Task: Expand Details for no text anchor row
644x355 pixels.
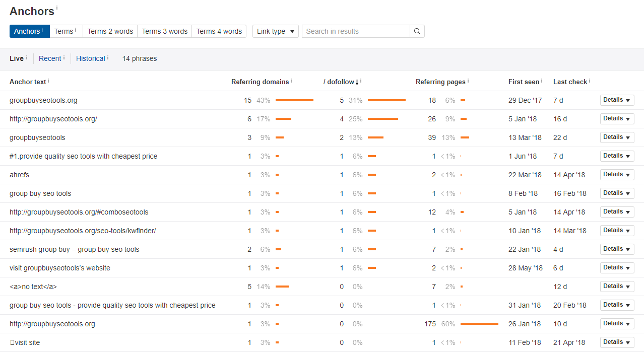Action: 617,287
